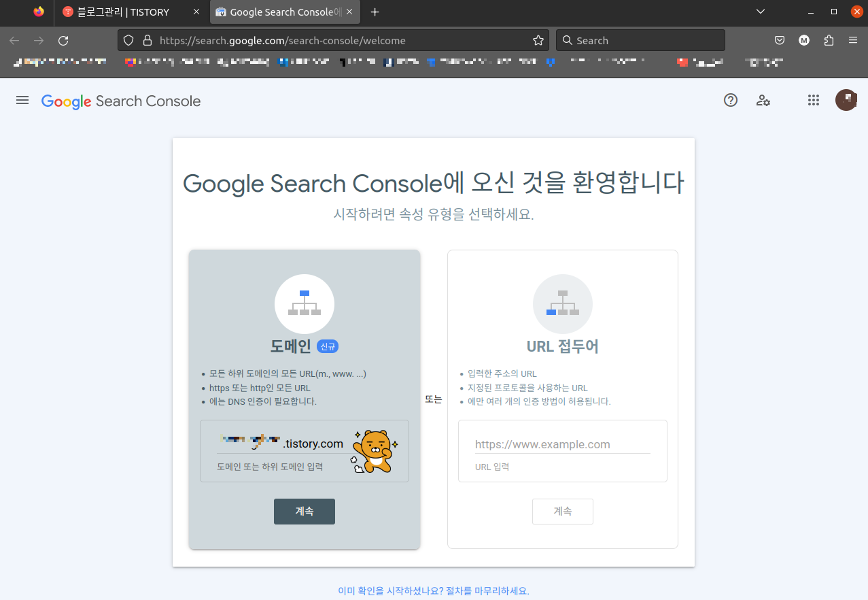868x600 pixels.
Task: Go forward with browser forward arrow
Action: 39,40
